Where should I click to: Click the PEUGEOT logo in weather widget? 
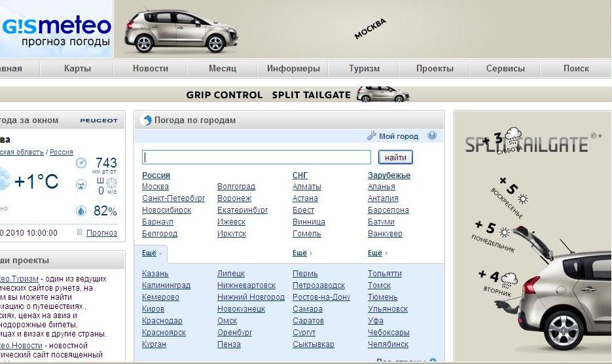[99, 120]
